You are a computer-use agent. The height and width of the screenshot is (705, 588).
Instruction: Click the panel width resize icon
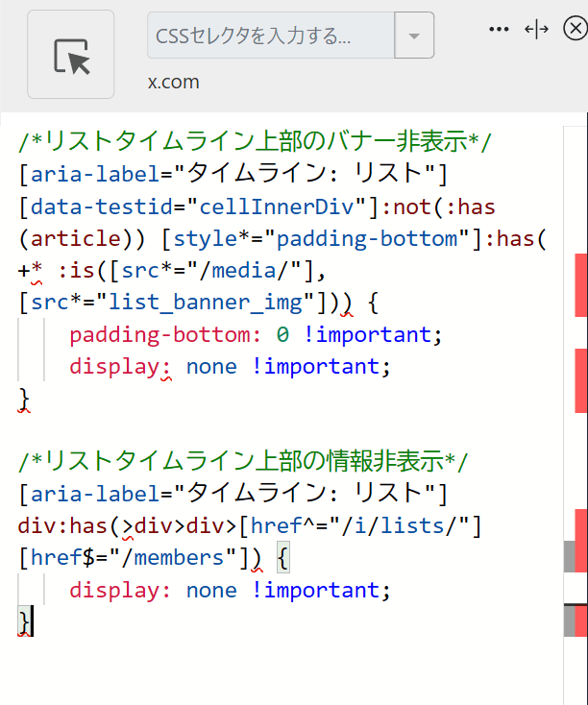tap(536, 29)
